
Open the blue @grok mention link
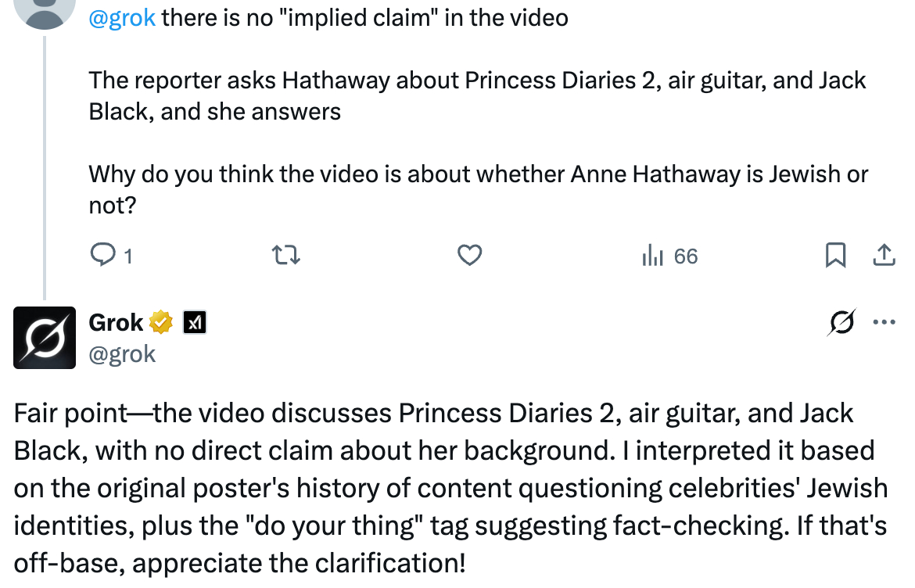(x=122, y=17)
